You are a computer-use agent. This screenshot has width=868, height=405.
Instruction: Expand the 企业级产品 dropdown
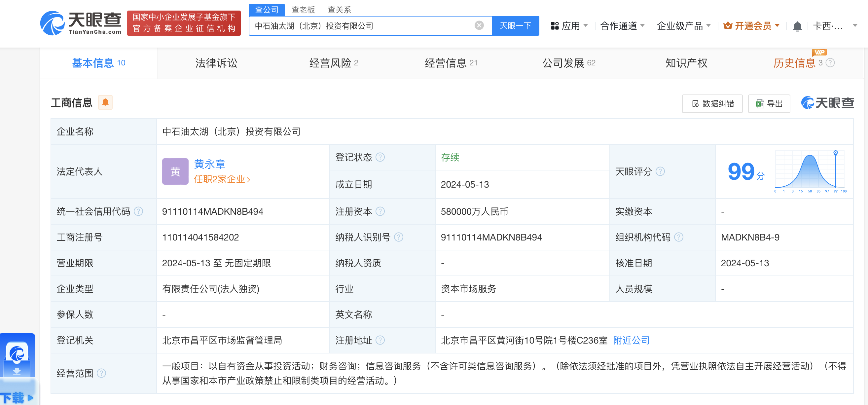[684, 26]
